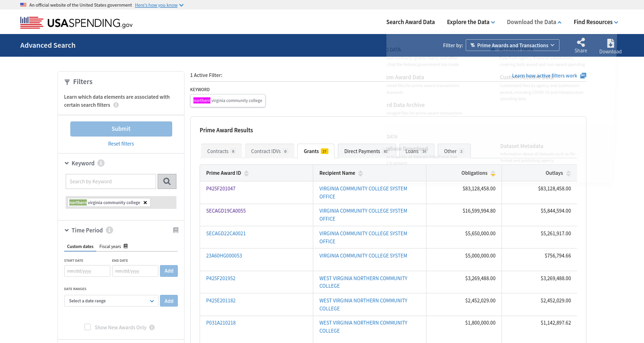Image resolution: width=644 pixels, height=343 pixels.
Task: Open award P425F201952
Action: [x=221, y=278]
